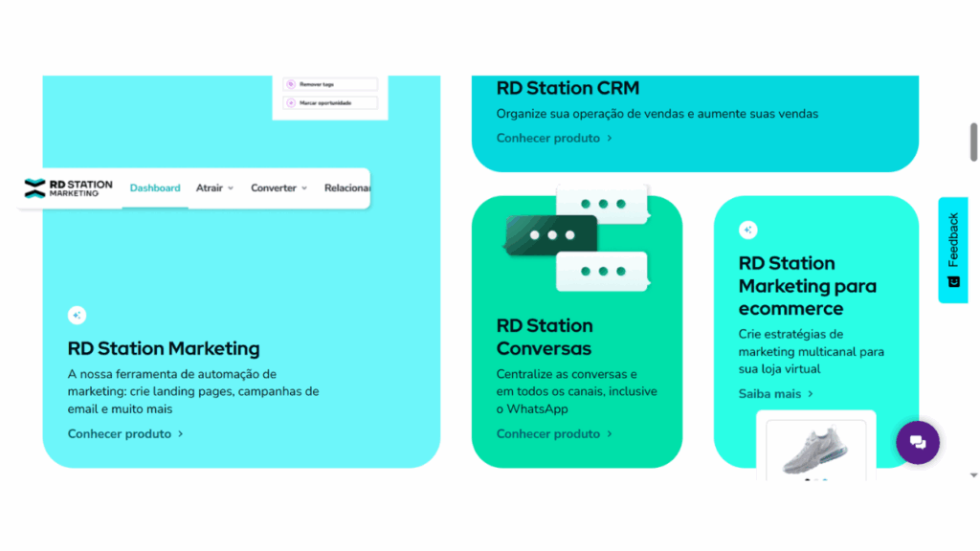Click the chat bubbles illustration in the Conversas card
The width and height of the screenshot is (980, 551).
pos(577,238)
